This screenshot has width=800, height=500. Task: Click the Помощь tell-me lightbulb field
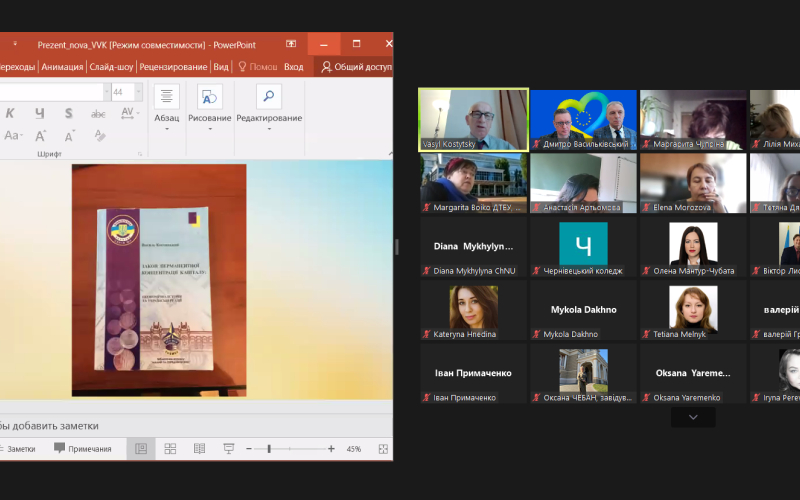pyautogui.click(x=258, y=67)
